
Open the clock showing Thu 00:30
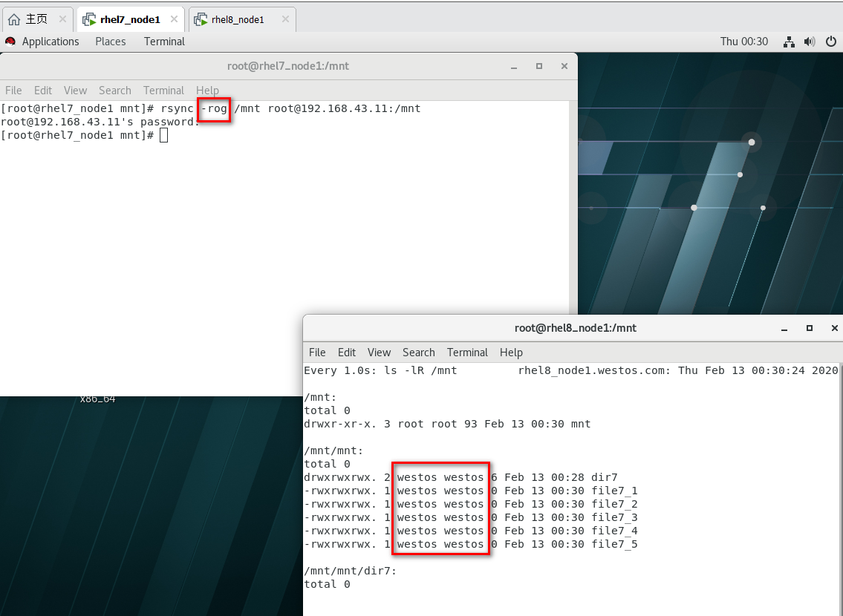(744, 42)
